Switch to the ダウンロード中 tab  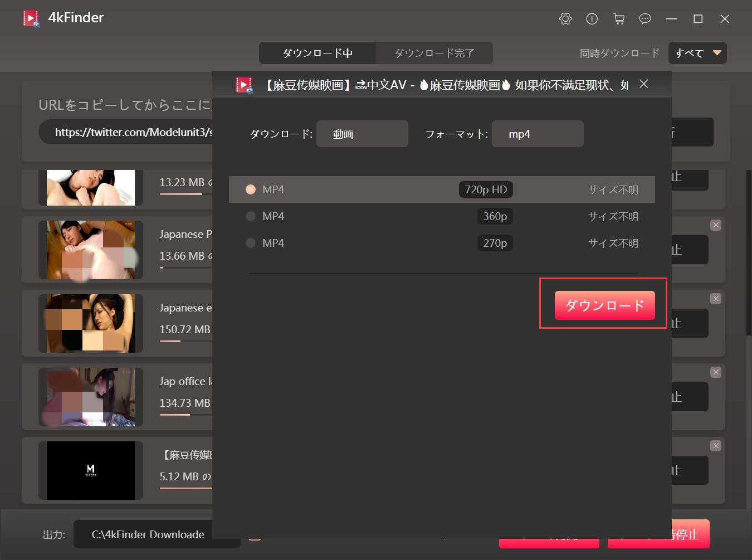pos(318,53)
